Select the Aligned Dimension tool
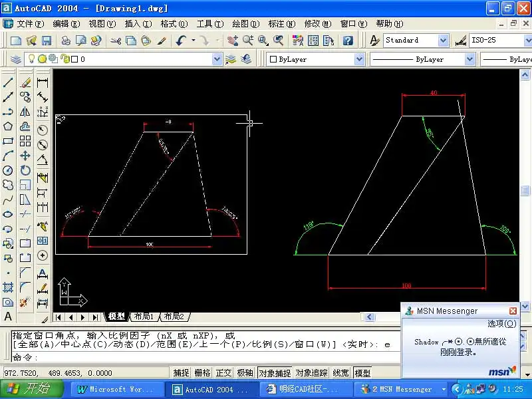532x399 pixels. [43, 97]
